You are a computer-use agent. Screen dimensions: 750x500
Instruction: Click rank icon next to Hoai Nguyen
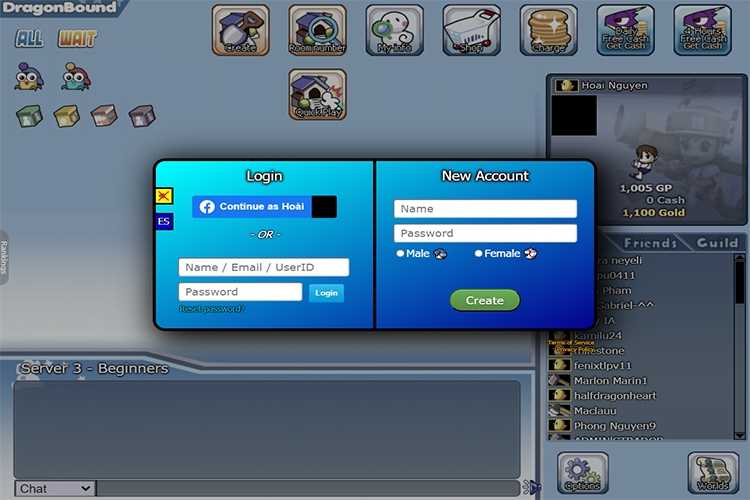click(566, 86)
